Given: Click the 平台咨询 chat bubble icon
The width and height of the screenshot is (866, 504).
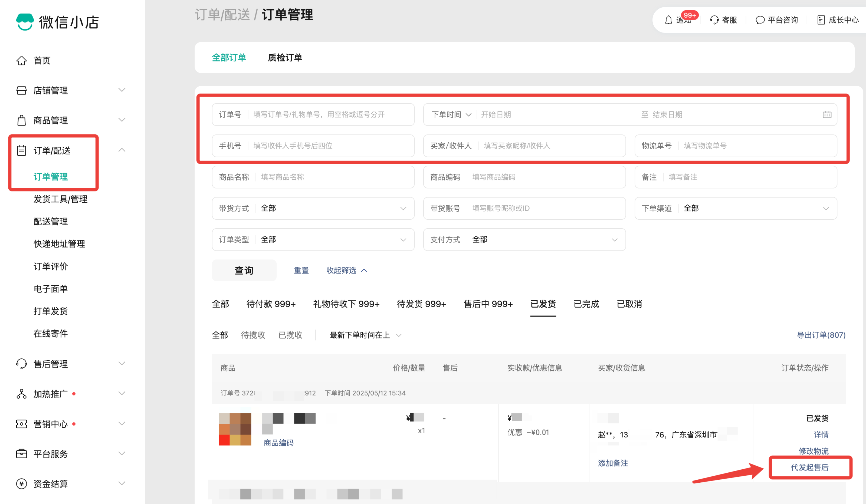Looking at the screenshot, I should [760, 20].
